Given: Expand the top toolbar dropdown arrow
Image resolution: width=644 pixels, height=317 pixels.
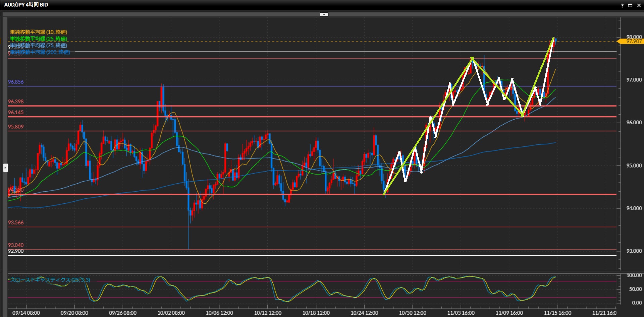Looking at the screenshot, I should [x=324, y=14].
